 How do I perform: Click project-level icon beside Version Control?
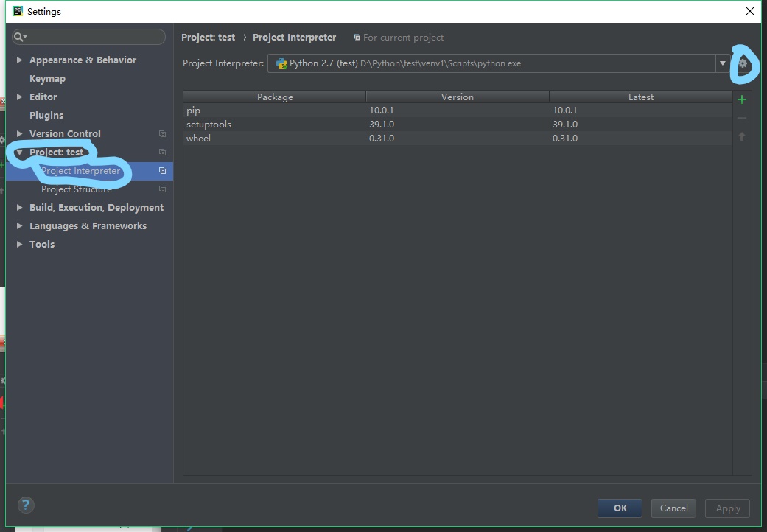click(162, 133)
